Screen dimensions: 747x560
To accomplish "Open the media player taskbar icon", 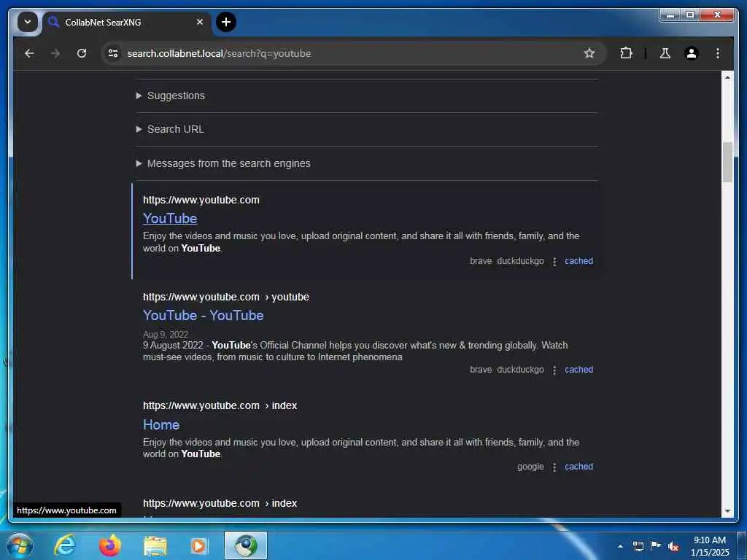I will pyautogui.click(x=199, y=545).
